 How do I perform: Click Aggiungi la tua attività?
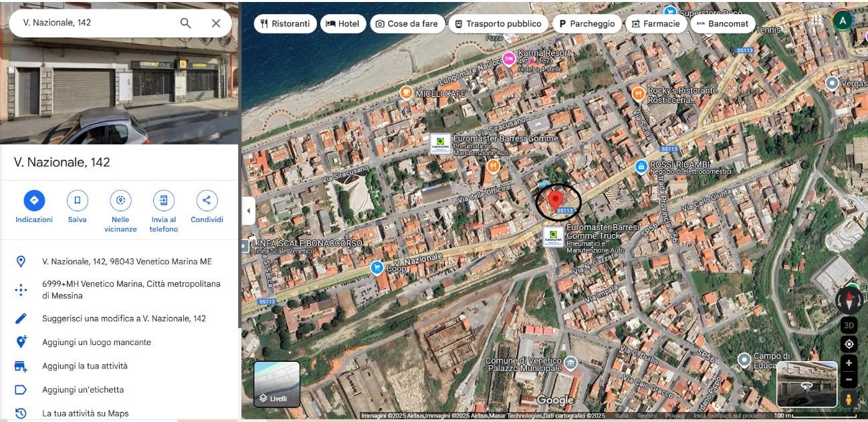click(x=119, y=366)
